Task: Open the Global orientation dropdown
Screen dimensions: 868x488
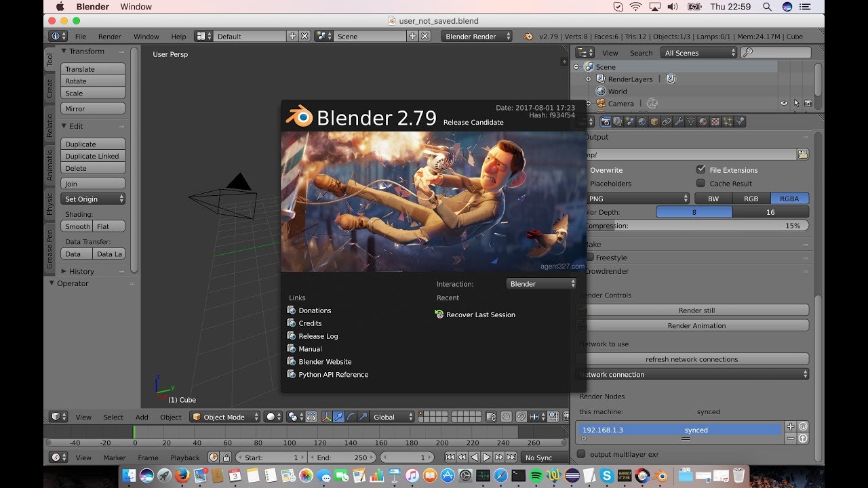Action: (392, 417)
